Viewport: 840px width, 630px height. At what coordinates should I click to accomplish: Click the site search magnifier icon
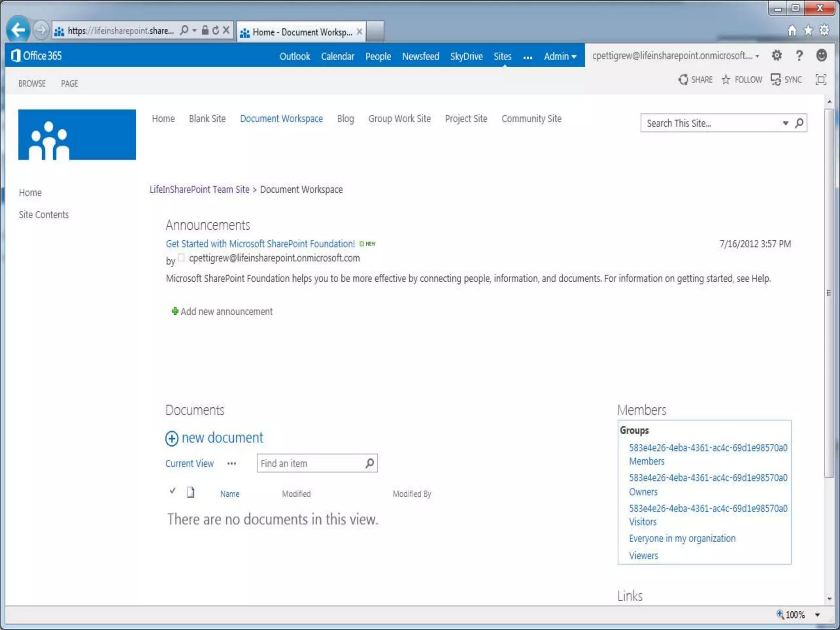tap(799, 123)
